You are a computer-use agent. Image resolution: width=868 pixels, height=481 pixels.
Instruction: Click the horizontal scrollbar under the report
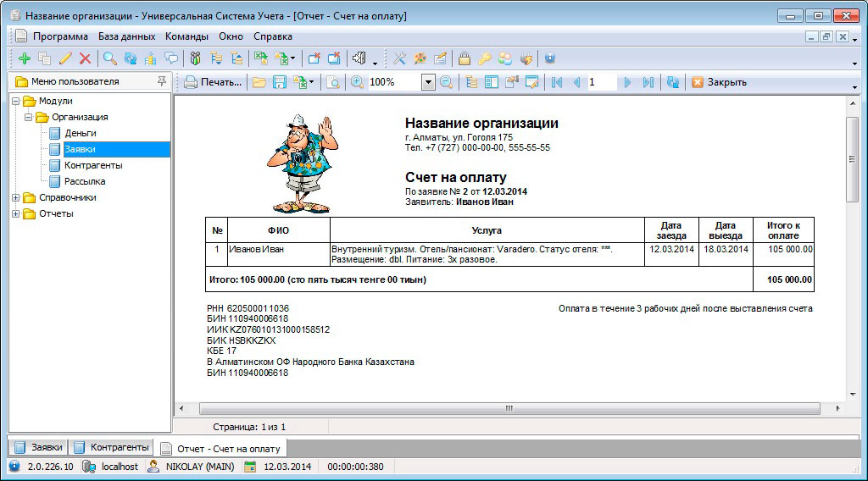509,408
